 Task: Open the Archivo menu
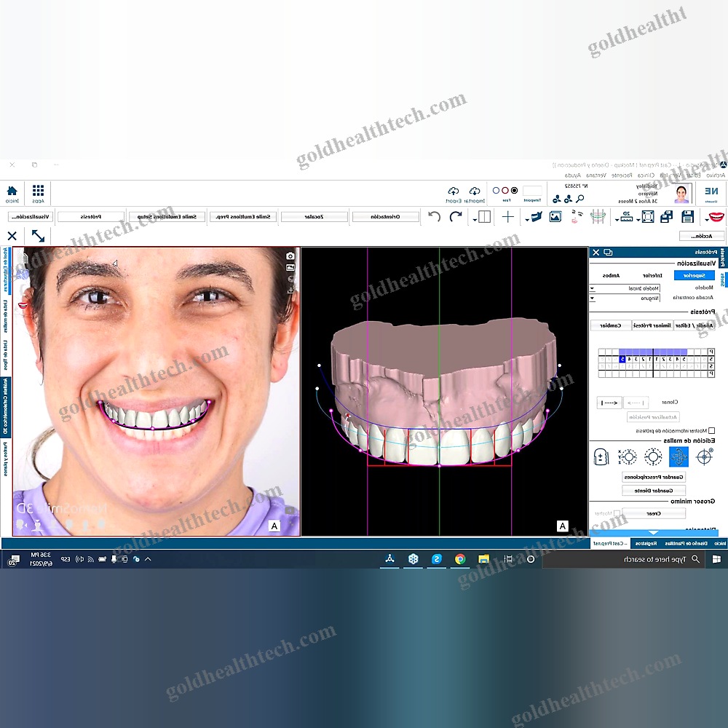(x=716, y=175)
